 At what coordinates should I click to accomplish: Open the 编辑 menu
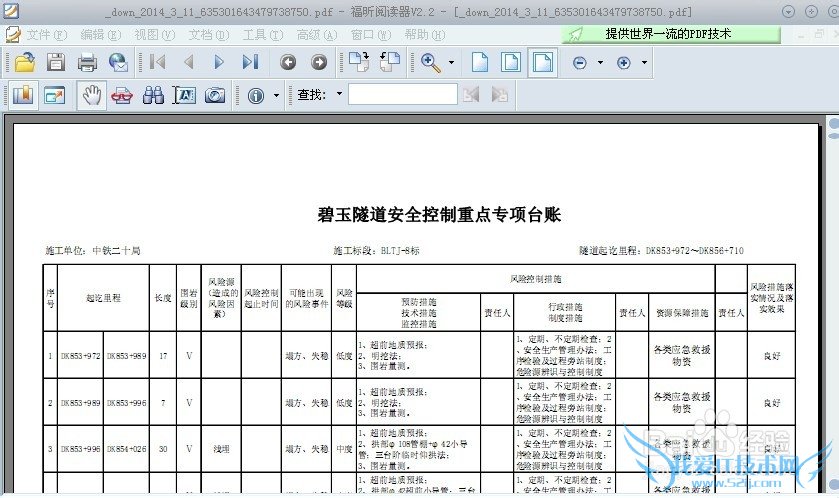[101, 35]
